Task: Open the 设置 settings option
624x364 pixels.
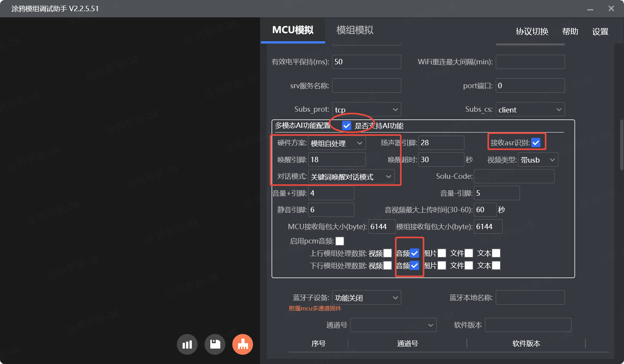Action: pos(600,32)
